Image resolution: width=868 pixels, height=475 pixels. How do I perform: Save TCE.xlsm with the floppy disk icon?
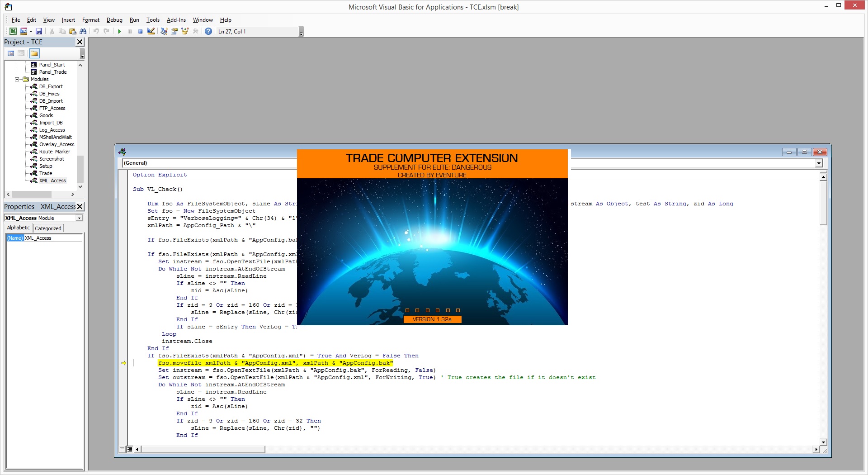point(39,31)
